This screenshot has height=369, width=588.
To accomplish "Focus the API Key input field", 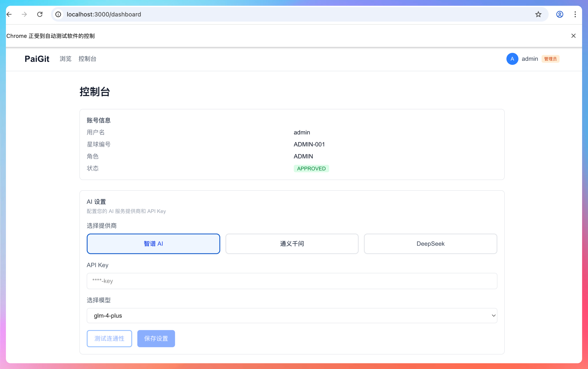I will tap(292, 281).
